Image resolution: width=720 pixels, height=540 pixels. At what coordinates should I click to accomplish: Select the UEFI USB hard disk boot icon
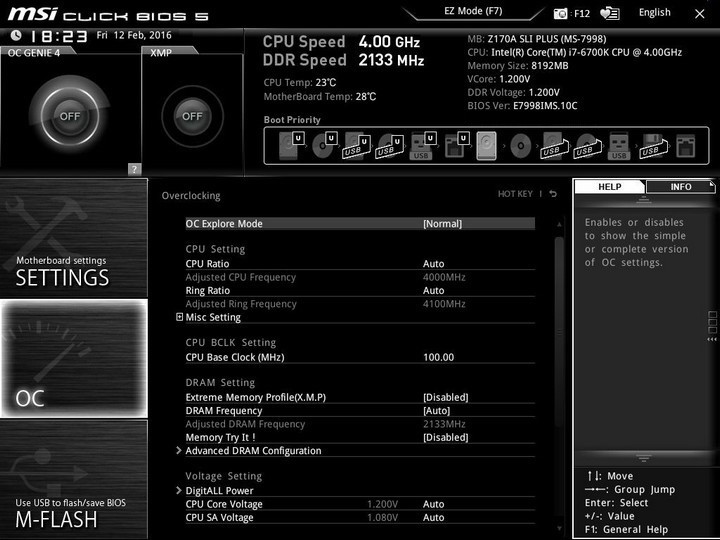click(x=357, y=146)
